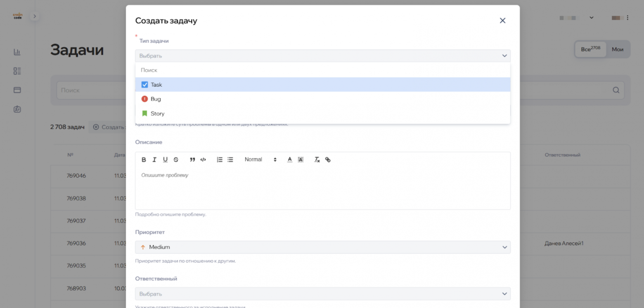Toggle bulleted list in the editor
The image size is (644, 308).
(x=230, y=160)
